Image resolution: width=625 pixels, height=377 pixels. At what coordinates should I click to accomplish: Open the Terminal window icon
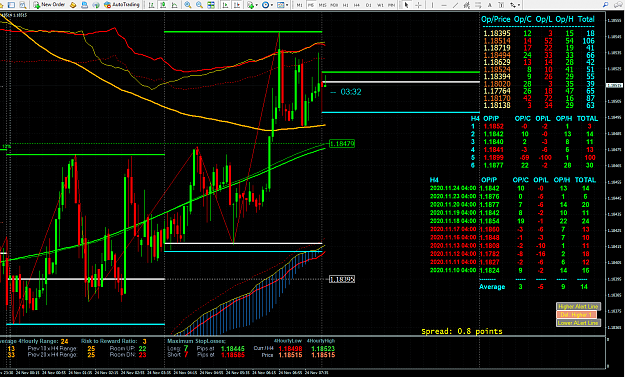tap(85, 5)
